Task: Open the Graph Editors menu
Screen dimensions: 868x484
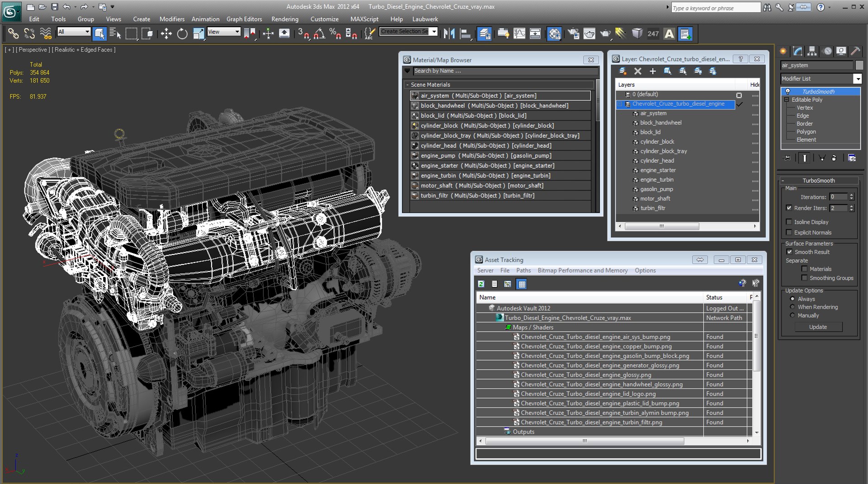Action: (244, 19)
